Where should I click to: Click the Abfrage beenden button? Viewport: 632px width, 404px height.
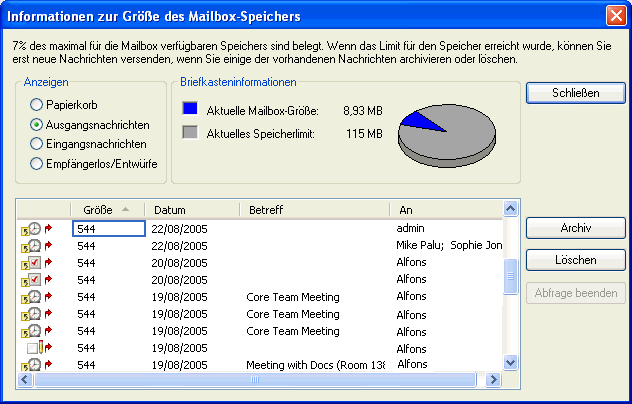click(576, 293)
